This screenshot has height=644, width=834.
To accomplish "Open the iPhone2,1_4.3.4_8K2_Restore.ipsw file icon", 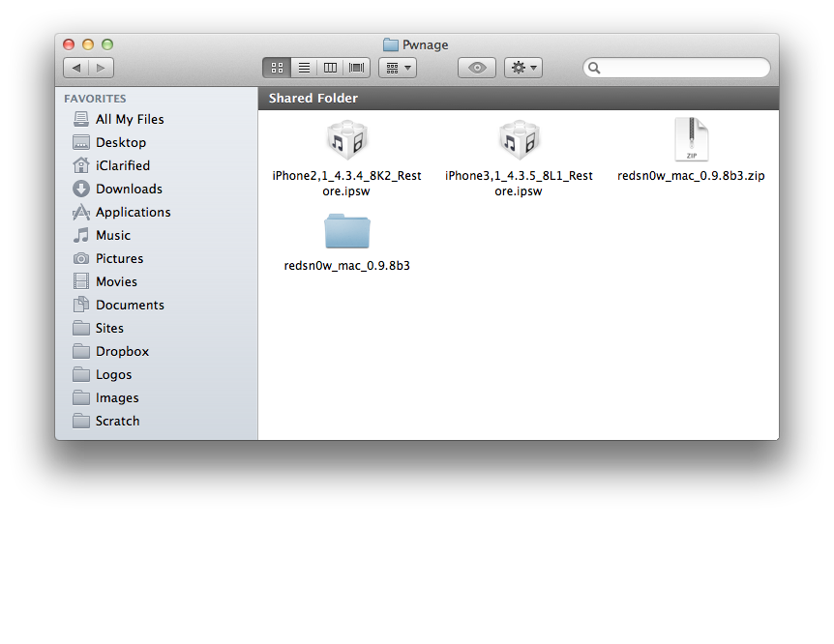I will [346, 141].
